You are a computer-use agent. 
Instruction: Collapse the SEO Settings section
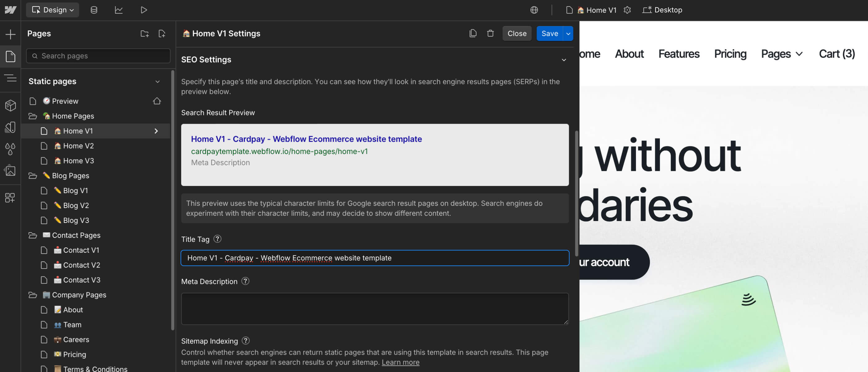point(564,60)
